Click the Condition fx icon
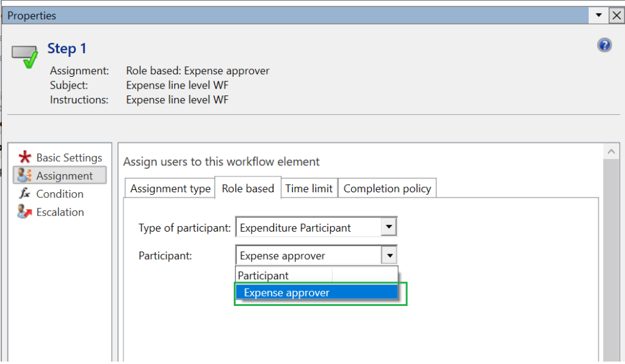 [x=25, y=194]
